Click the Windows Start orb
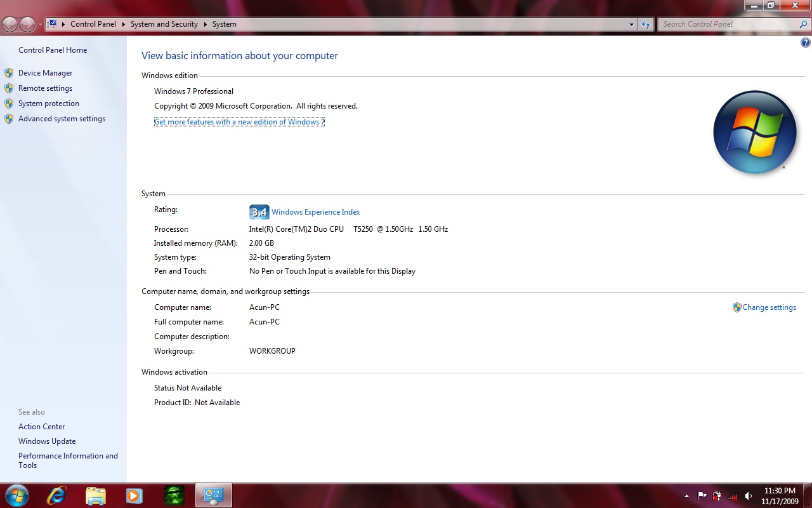Screen dimensions: 812x508 point(16,495)
